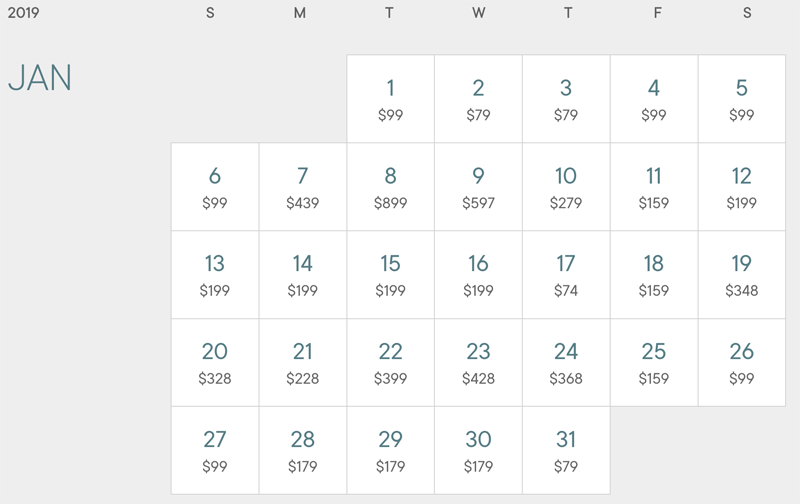Select January 7 with $439 fare

point(302,187)
